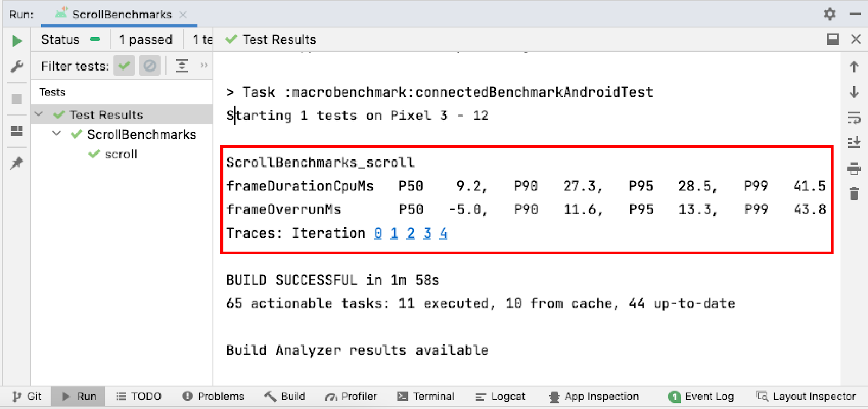Stop the running test with the stop icon
868x409 pixels.
(16, 99)
